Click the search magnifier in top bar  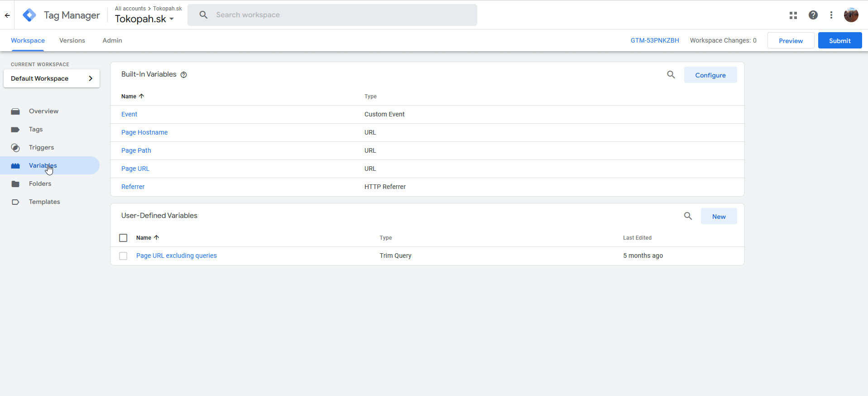click(204, 15)
